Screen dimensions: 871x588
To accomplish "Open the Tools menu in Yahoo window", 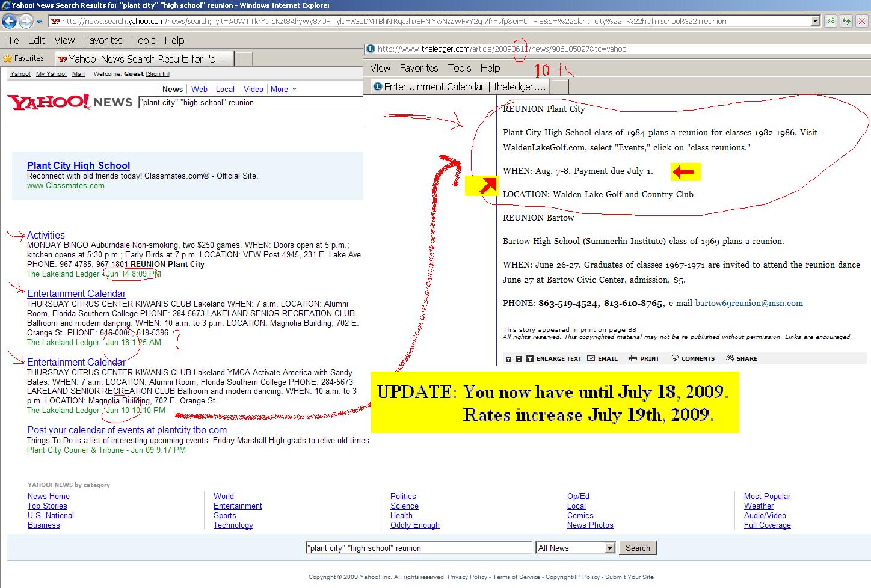I will [144, 40].
